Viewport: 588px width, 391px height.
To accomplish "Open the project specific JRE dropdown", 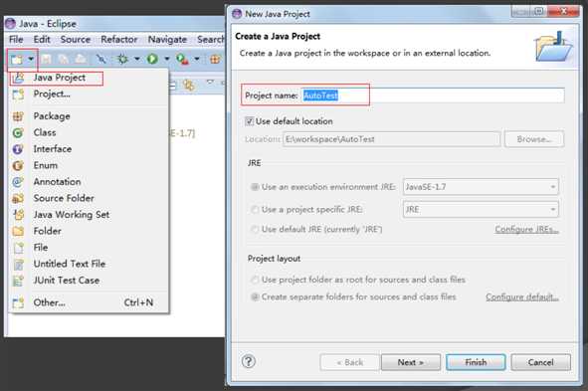I will coord(481,209).
